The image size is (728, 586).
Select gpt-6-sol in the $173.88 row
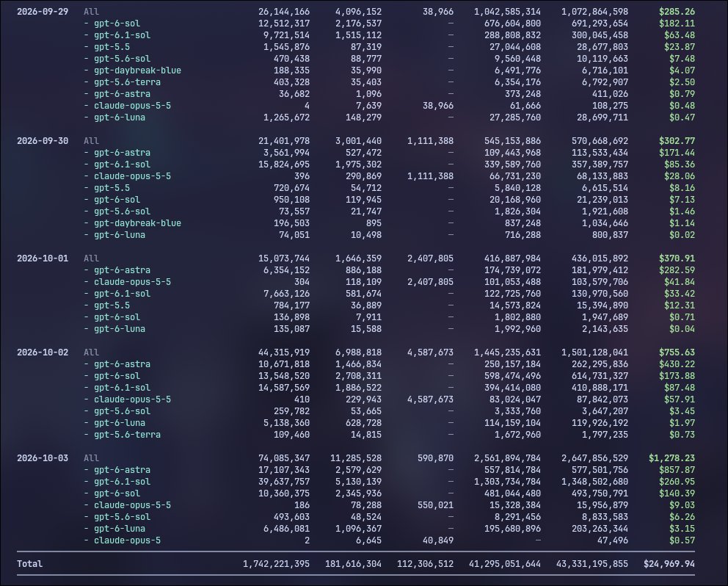[x=117, y=375]
